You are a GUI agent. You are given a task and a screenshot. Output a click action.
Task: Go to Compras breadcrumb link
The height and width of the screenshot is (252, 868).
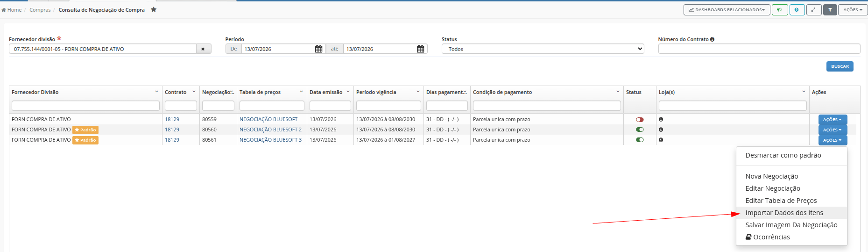(x=40, y=10)
